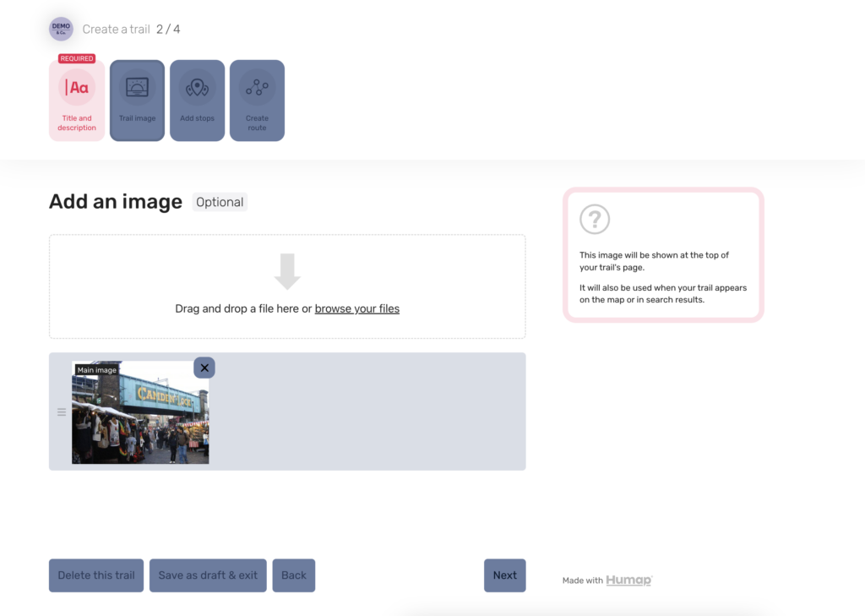Click the browse your files link

click(356, 308)
